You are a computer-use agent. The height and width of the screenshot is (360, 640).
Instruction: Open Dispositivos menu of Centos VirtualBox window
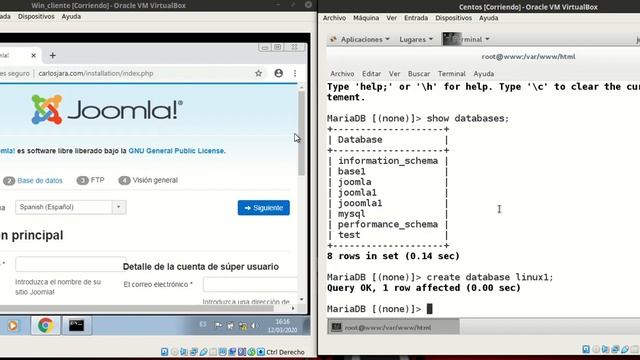pyautogui.click(x=453, y=18)
